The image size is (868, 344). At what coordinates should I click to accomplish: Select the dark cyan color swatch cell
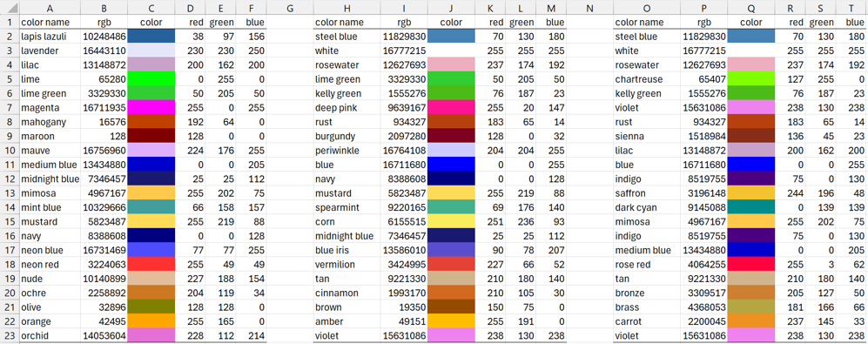click(751, 207)
